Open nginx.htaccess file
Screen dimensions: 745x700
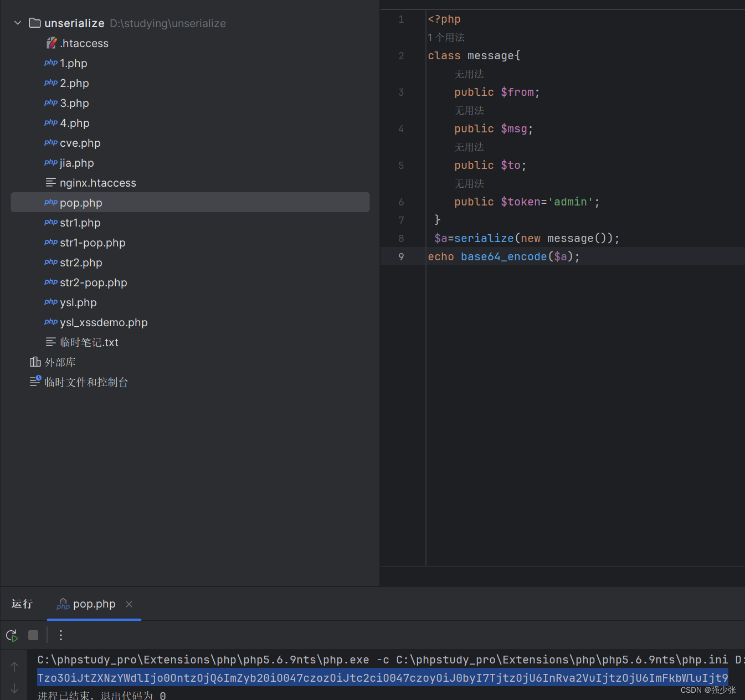point(98,183)
